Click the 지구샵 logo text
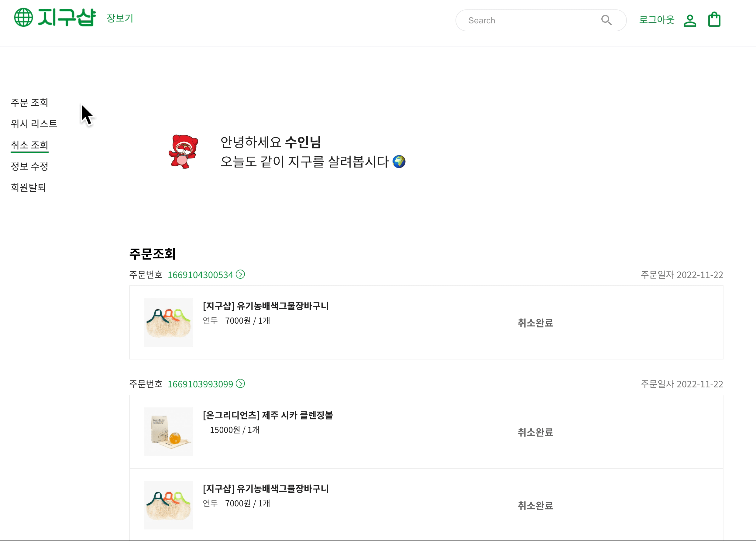Screen dimensions: 756x541 67,17
